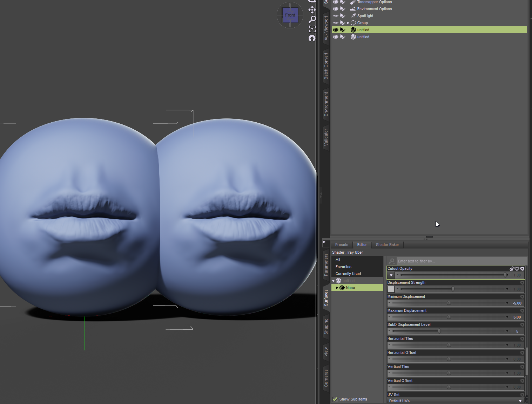This screenshot has width=532, height=404.
Task: Hide the unselected untitled object
Action: point(336,37)
